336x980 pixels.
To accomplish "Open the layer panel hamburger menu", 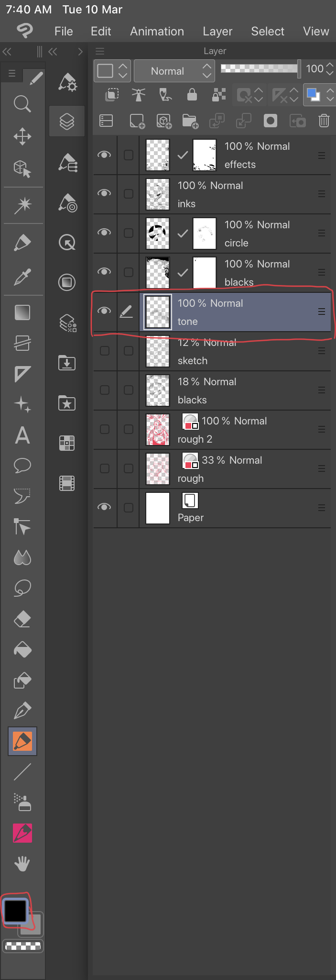I will pyautogui.click(x=100, y=51).
